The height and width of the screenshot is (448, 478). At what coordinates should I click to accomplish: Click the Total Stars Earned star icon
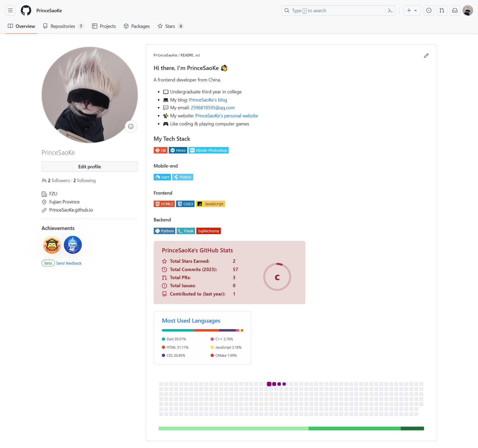(x=164, y=261)
